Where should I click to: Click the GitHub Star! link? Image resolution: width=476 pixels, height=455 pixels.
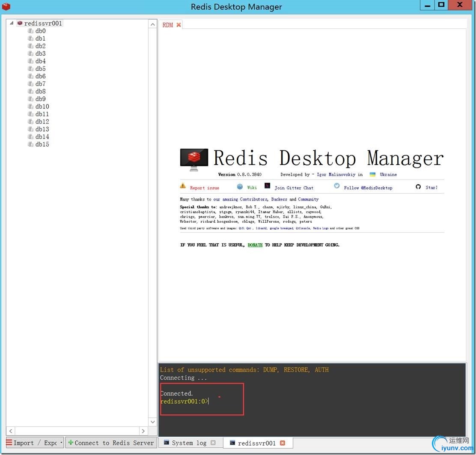click(431, 188)
